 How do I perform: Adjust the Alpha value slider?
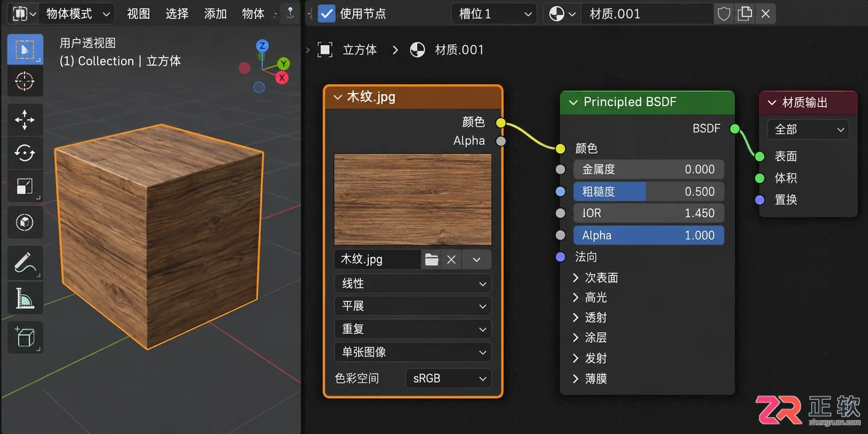(649, 236)
